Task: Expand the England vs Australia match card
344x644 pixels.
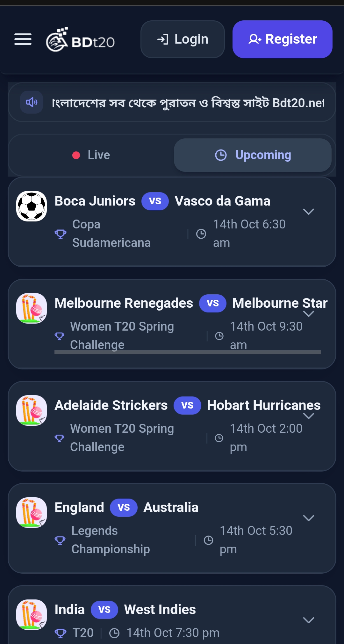Action: (x=309, y=518)
